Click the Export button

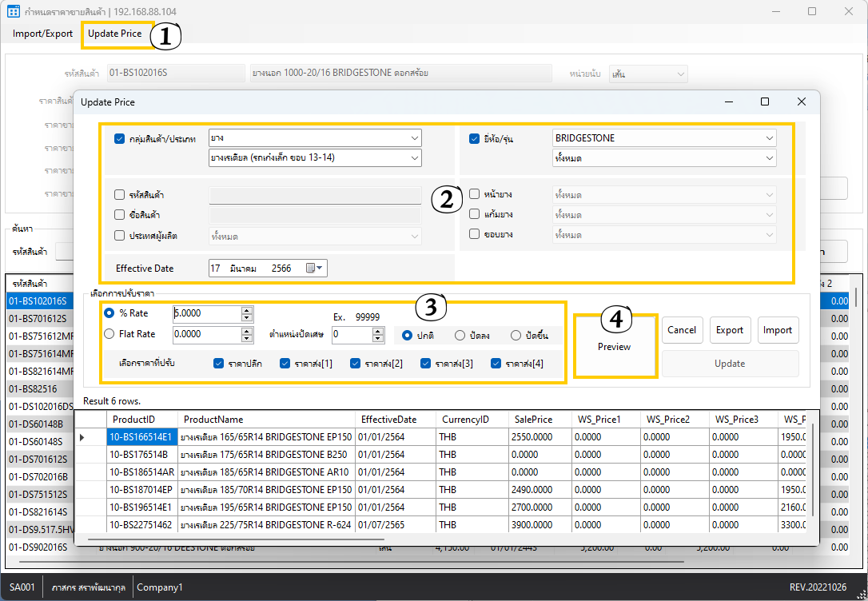[x=730, y=330]
